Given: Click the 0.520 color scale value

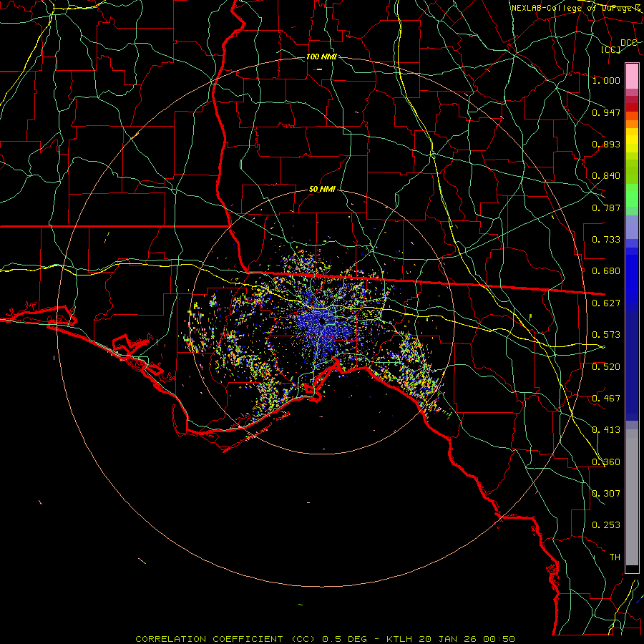Looking at the screenshot, I should [606, 367].
